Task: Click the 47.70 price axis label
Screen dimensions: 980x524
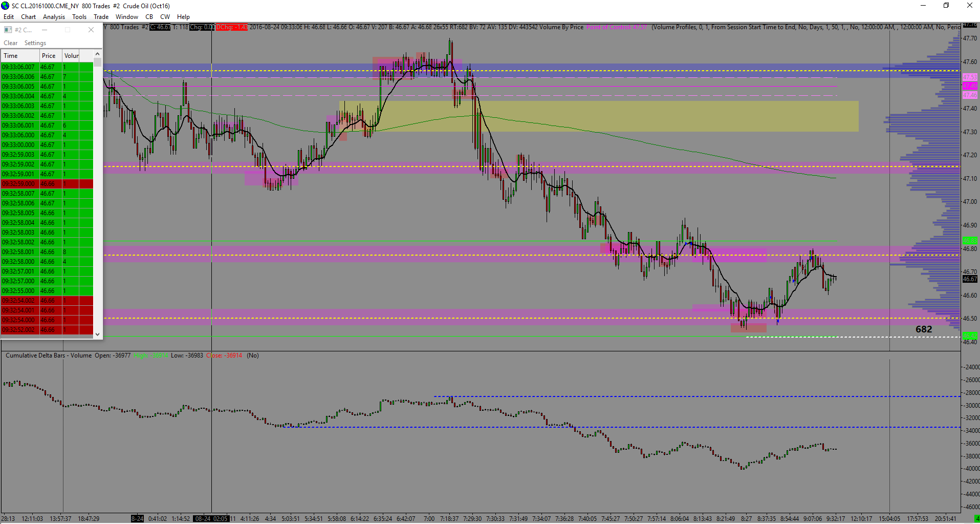Action: (970, 38)
